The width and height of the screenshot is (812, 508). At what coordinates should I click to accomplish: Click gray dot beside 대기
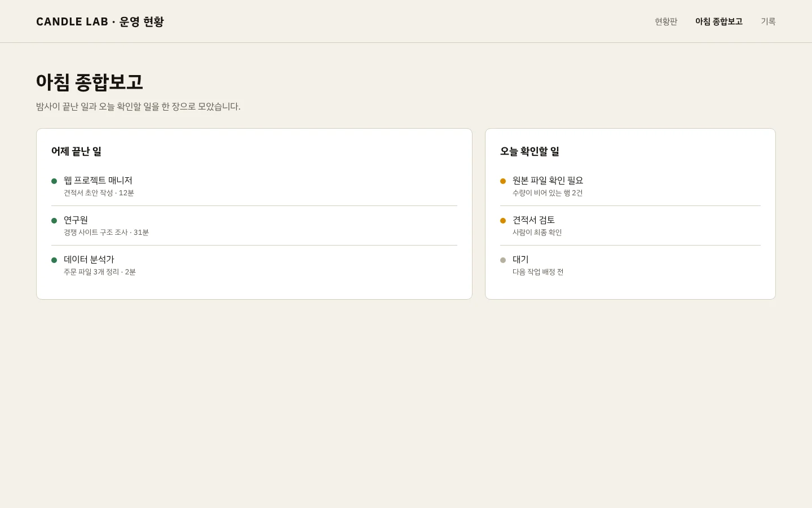click(x=503, y=260)
